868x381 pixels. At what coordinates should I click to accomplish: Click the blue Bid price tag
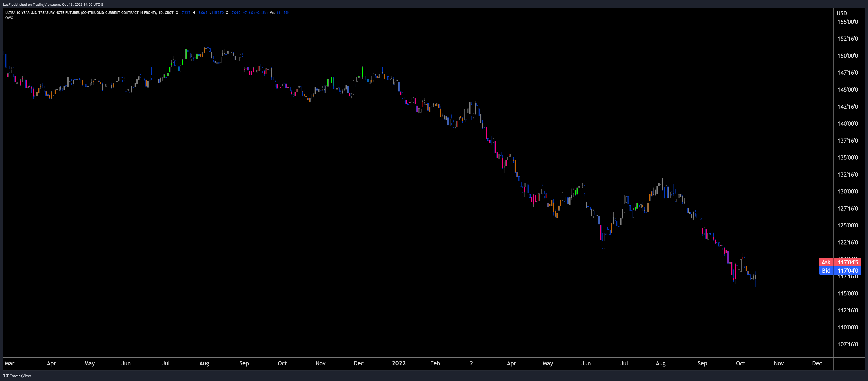[840, 270]
